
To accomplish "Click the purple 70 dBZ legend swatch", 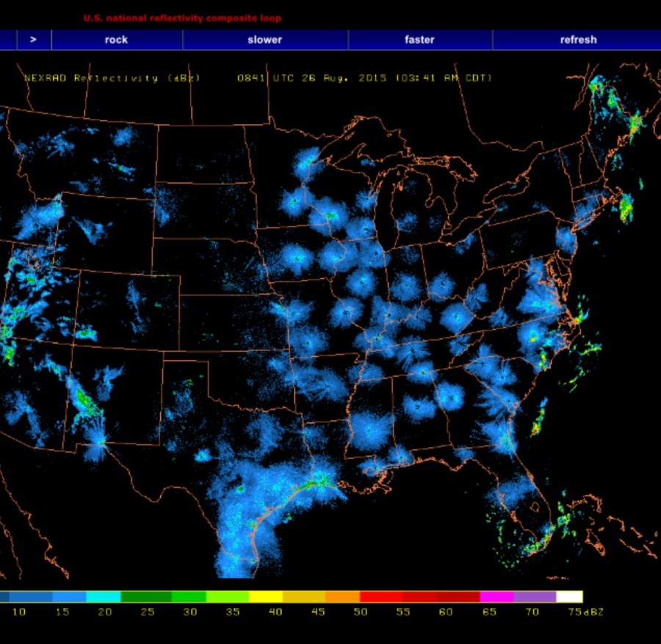I will (x=535, y=596).
